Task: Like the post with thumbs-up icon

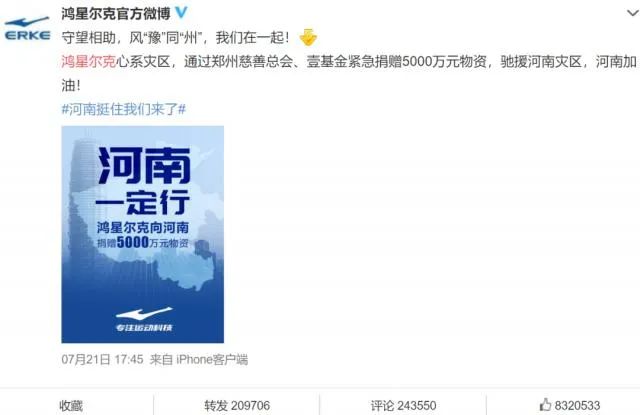Action: point(545,405)
